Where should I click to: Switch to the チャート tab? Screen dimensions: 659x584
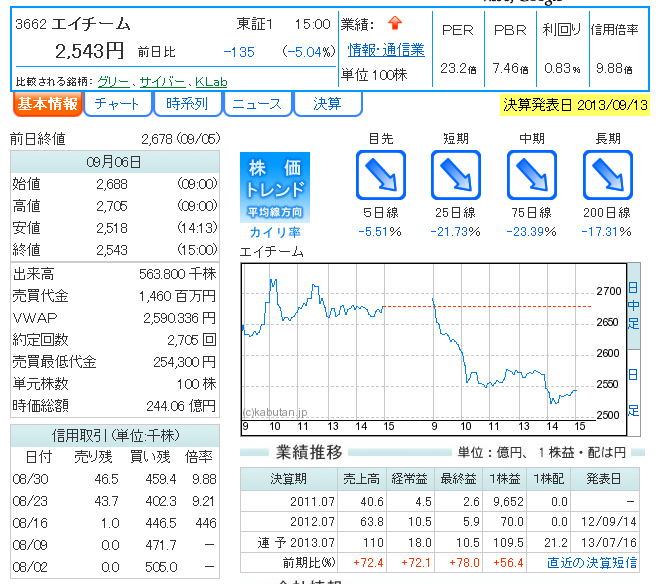click(117, 104)
